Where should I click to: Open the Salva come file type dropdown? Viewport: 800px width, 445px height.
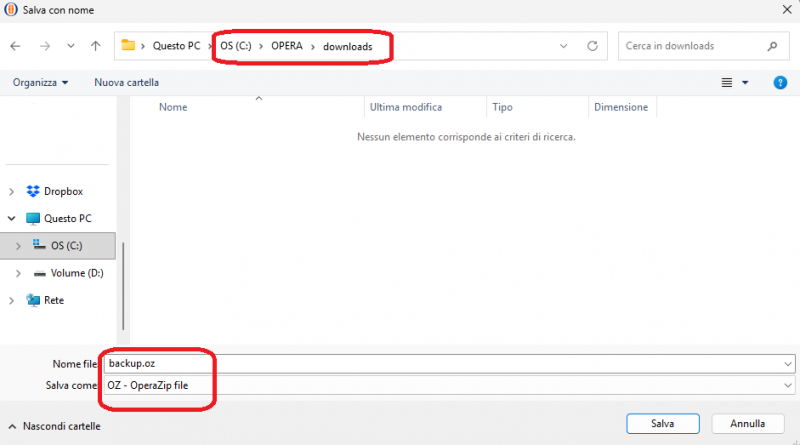789,385
